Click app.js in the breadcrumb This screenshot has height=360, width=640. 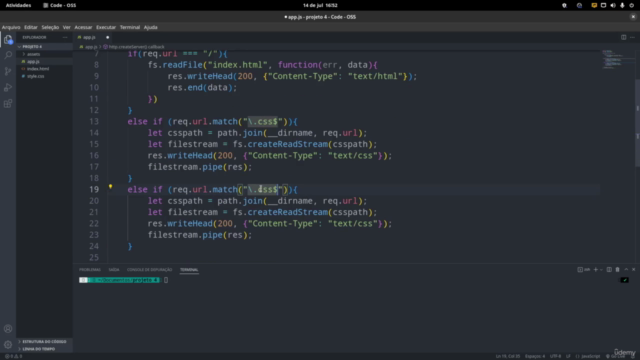pos(91,47)
